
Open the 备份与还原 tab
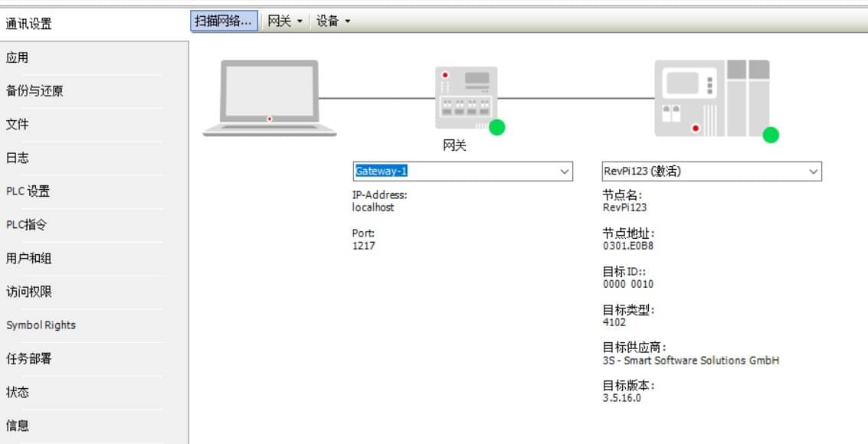click(34, 91)
